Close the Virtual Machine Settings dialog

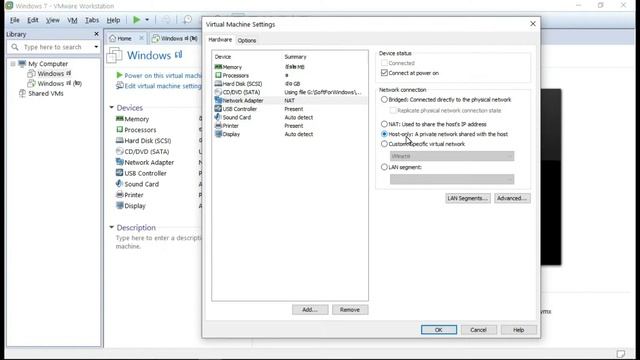(x=533, y=24)
